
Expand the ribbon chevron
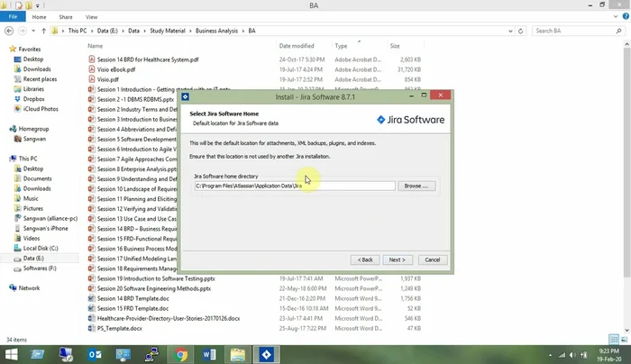pyautogui.click(x=616, y=16)
